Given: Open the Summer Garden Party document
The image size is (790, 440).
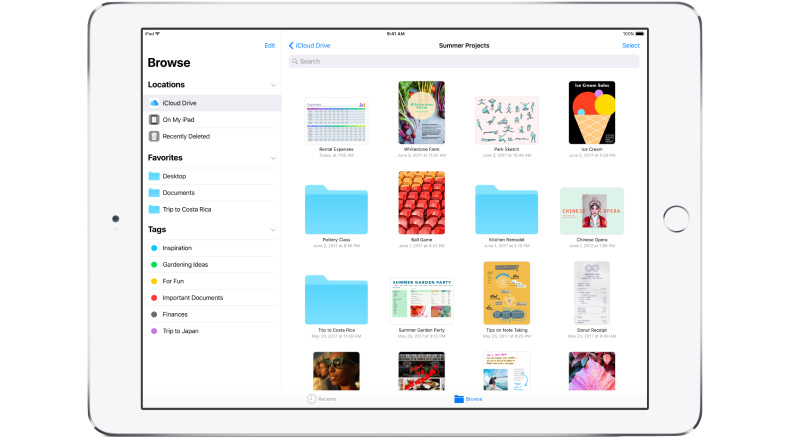Looking at the screenshot, I should coord(422,301).
